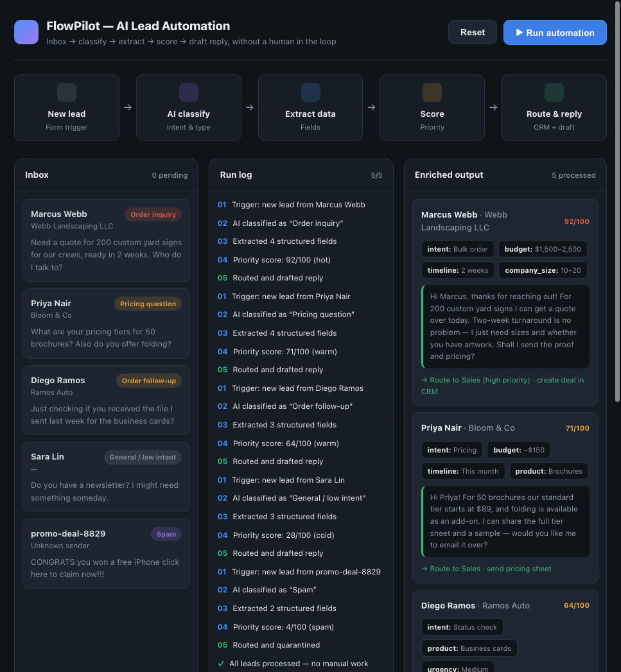Image resolution: width=621 pixels, height=672 pixels.
Task: Click the Order follow-up tag
Action: coord(149,381)
